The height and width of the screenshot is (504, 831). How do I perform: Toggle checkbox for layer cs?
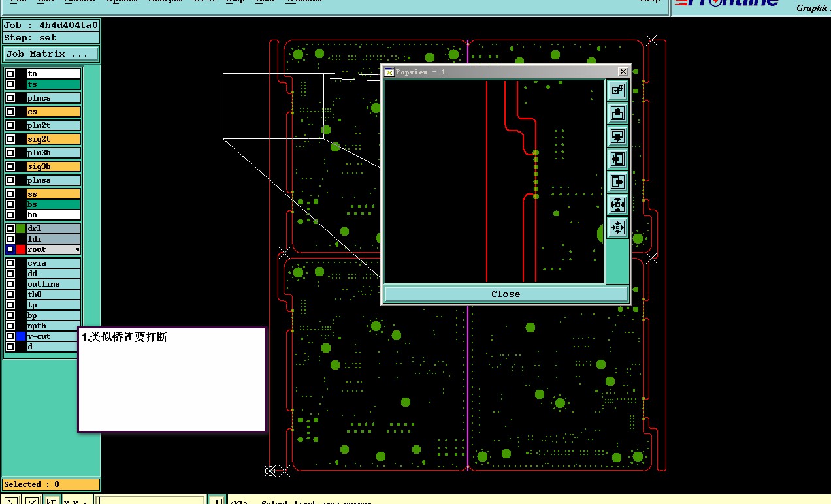[x=10, y=112]
